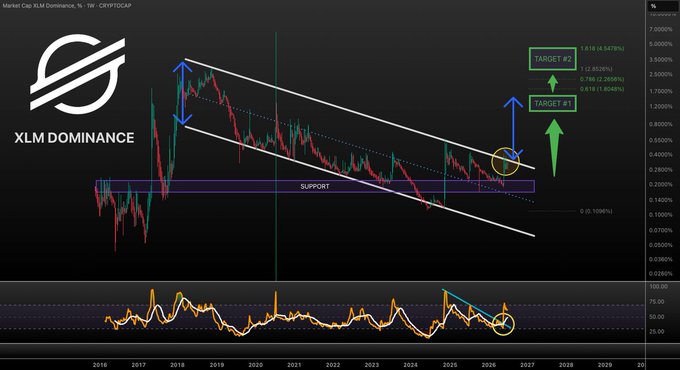Click 2029 on the time axis
The image size is (680, 370).
[x=605, y=365]
